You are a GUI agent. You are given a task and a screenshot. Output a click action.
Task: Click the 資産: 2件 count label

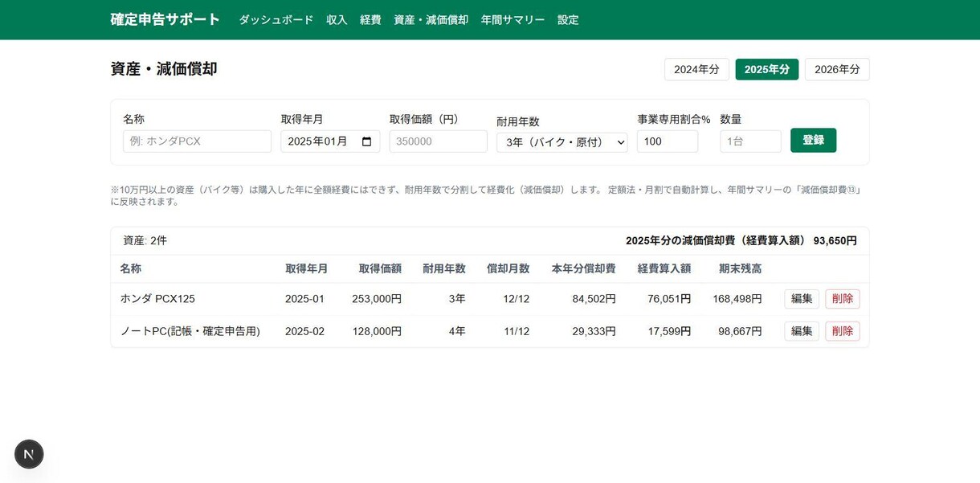[x=145, y=240]
